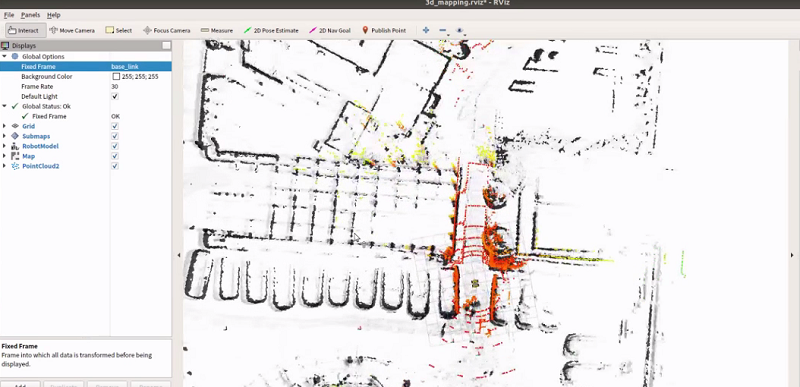The image size is (800, 387).
Task: Click the Background Color white swatch
Action: (x=116, y=76)
